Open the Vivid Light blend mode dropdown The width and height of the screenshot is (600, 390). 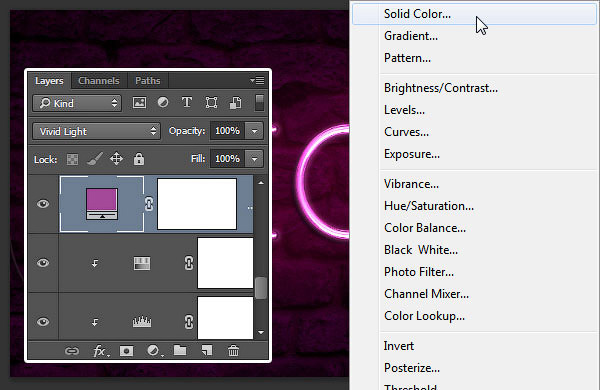[x=96, y=131]
